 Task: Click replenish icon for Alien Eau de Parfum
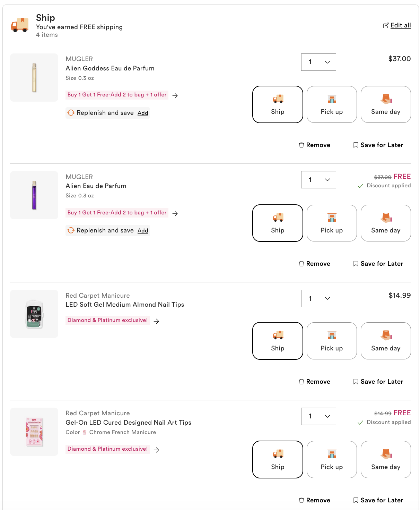[x=71, y=230]
